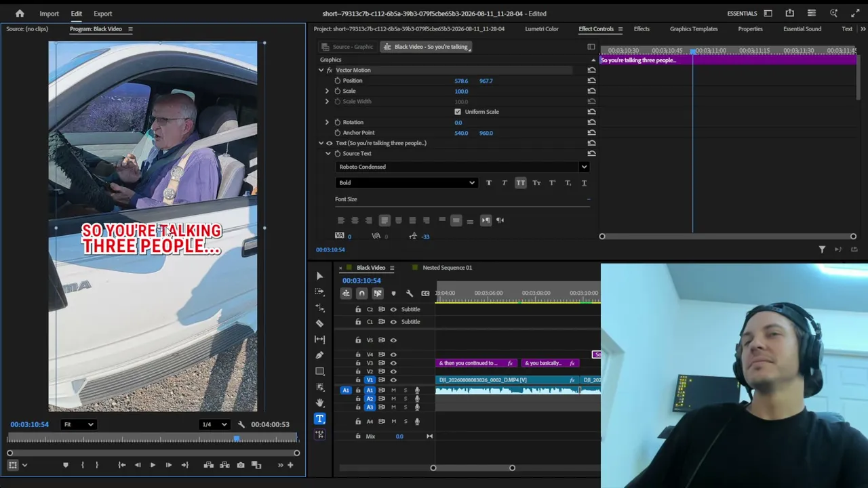
Task: Open the Fit zoom level dropdown
Action: (78, 424)
